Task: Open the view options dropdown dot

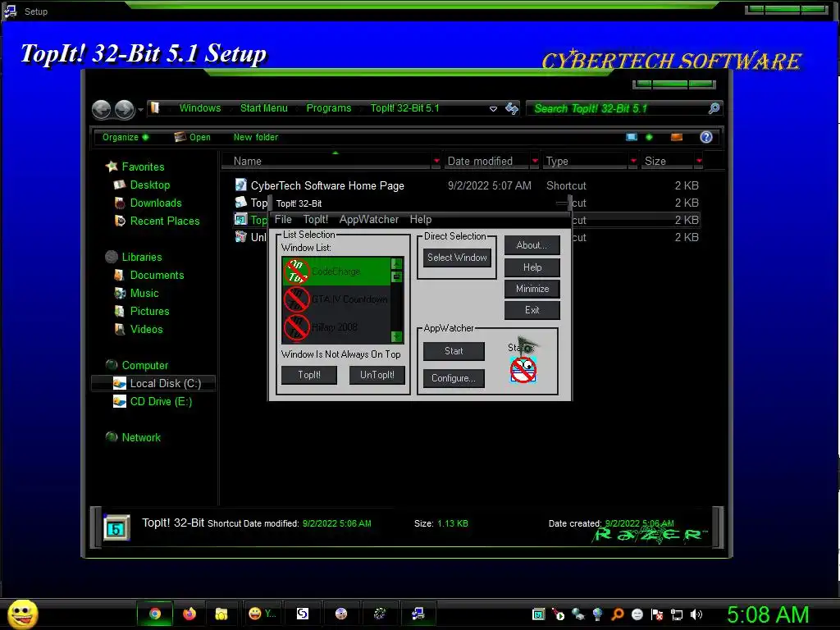Action: (x=650, y=137)
